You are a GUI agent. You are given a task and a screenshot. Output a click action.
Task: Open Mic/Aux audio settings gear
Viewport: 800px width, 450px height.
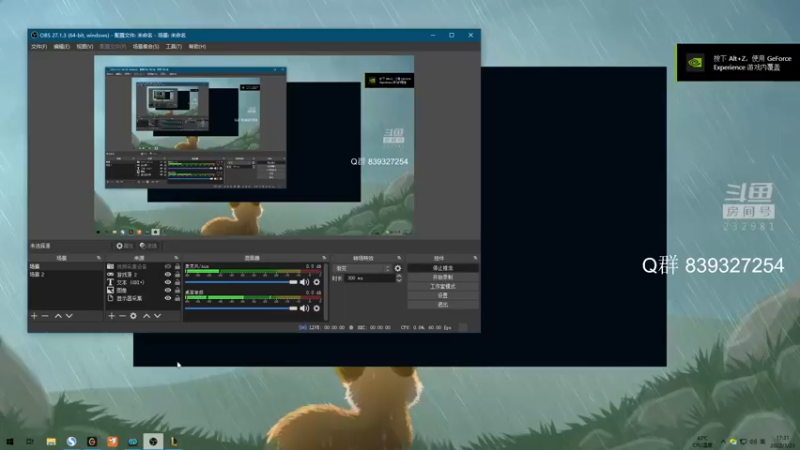click(317, 282)
